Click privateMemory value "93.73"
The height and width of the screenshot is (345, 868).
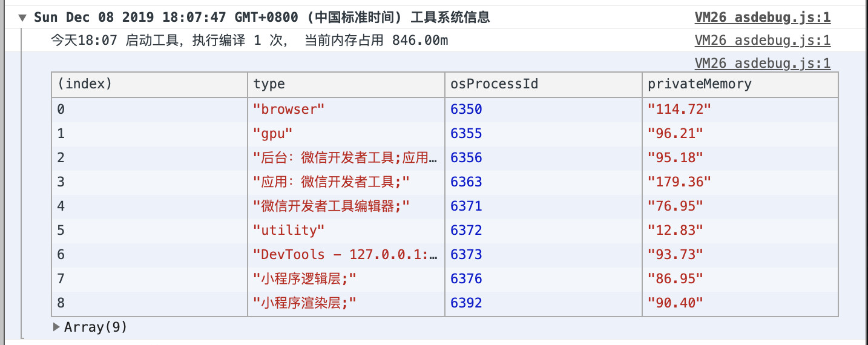(x=676, y=255)
